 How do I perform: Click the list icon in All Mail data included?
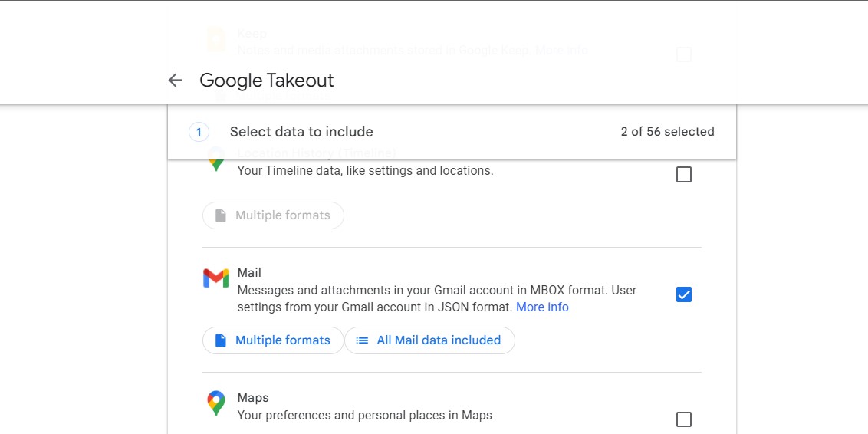363,340
